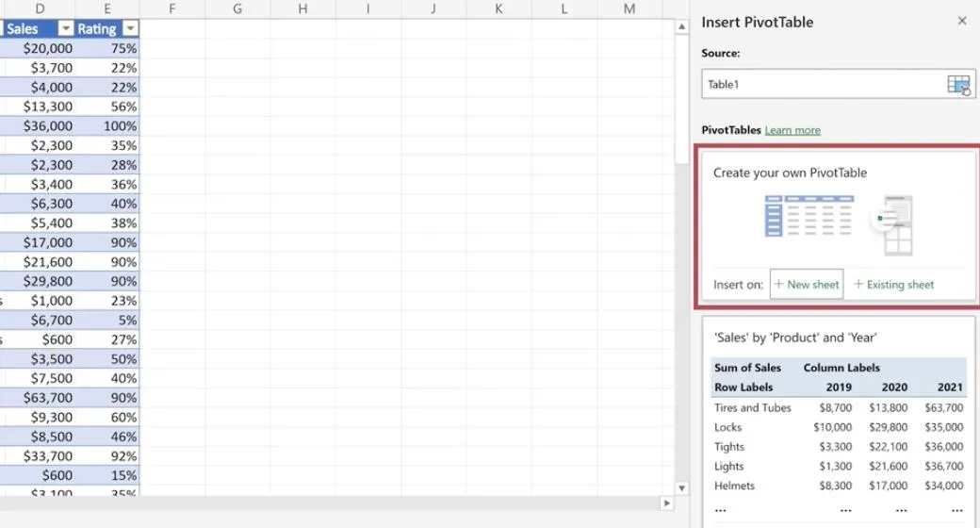980x528 pixels.
Task: Click the cell with $20,000
Action: point(38,48)
